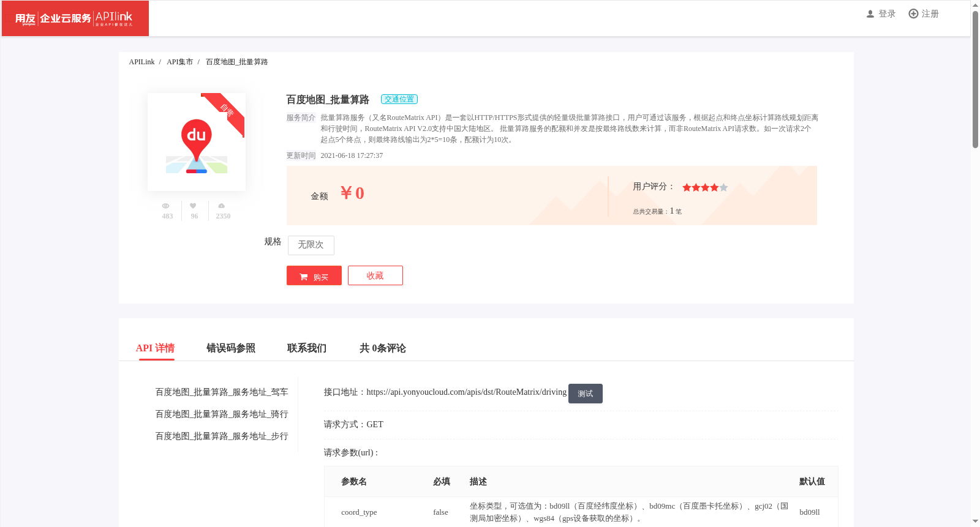Click 请求方式：GET text

pos(353,425)
